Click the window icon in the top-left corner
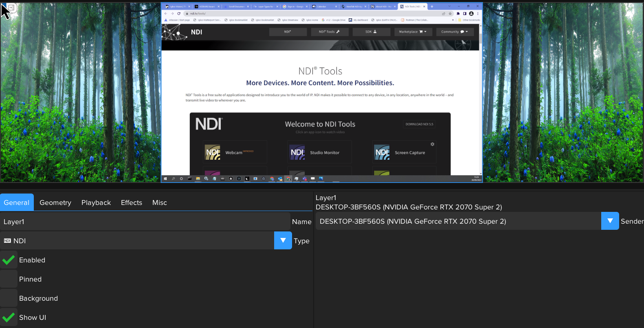Viewport: 644px width, 328px height. coord(11,7)
